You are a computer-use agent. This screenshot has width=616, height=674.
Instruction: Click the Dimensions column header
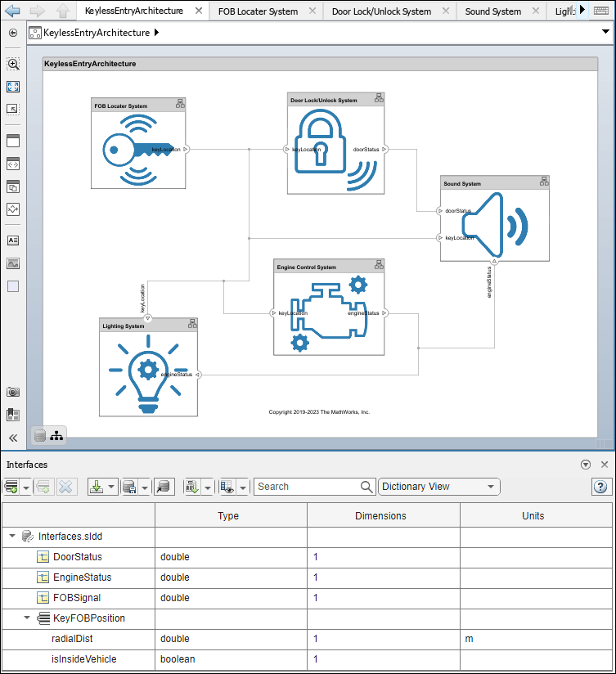pyautogui.click(x=384, y=515)
